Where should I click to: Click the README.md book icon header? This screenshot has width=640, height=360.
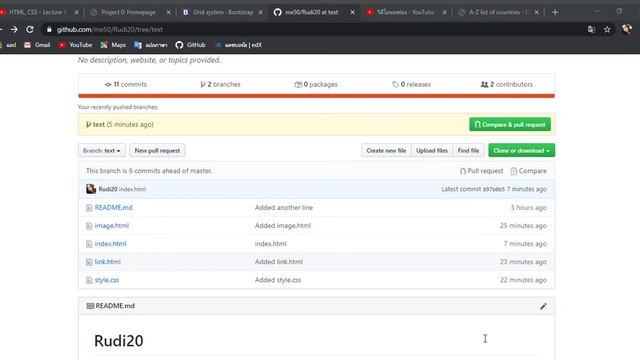(90, 306)
